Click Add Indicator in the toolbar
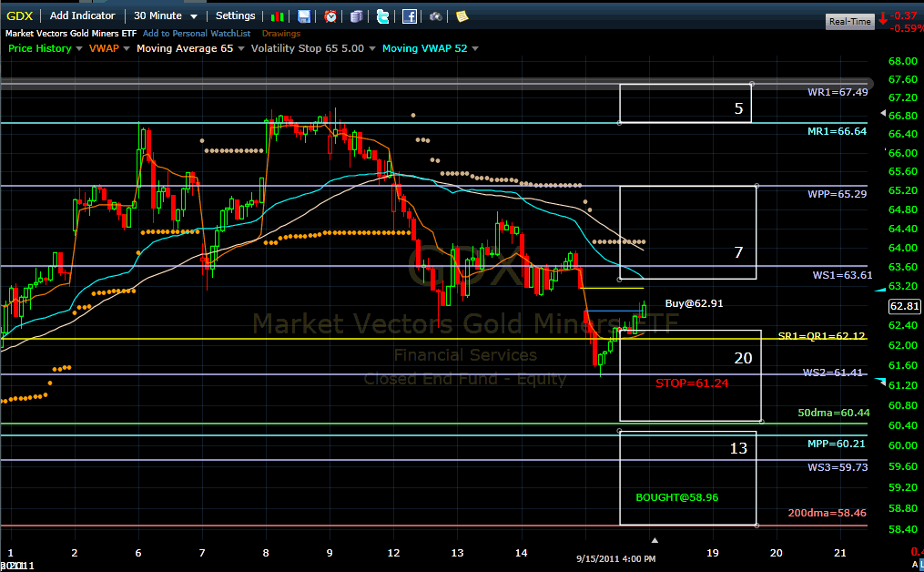 pyautogui.click(x=82, y=15)
